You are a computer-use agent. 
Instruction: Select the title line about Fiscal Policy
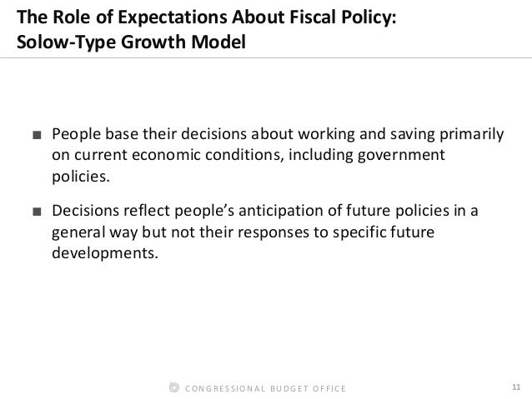click(x=206, y=17)
